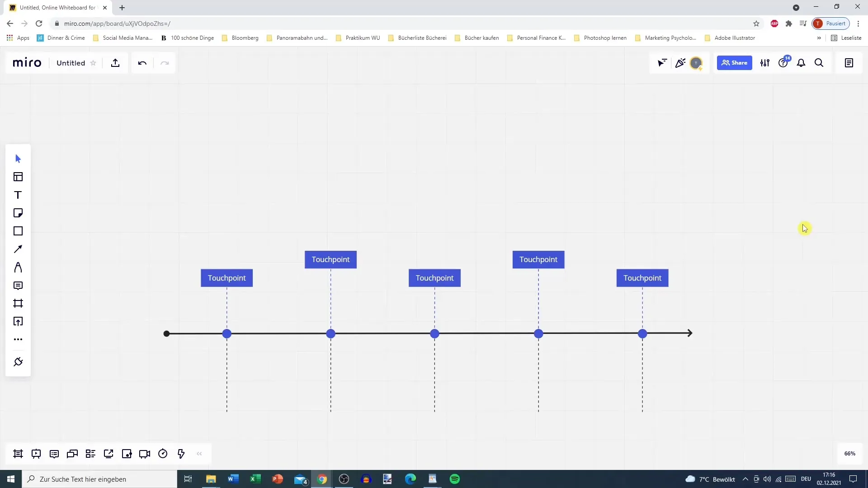Toggle the timer tool in bottom bar

pos(163,455)
